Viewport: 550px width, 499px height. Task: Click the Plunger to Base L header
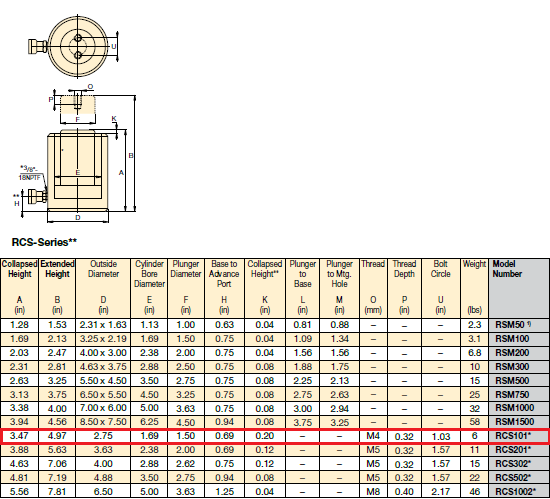coord(303,288)
